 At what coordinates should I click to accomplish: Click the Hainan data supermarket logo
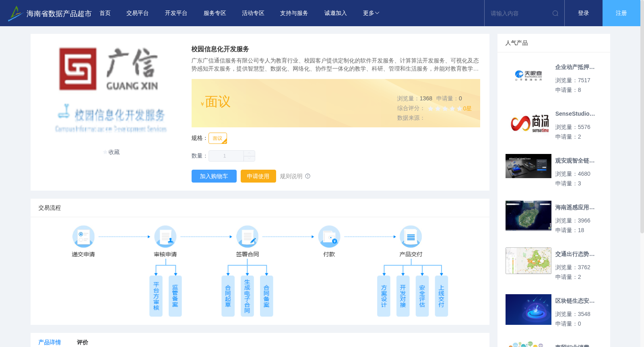pos(15,13)
